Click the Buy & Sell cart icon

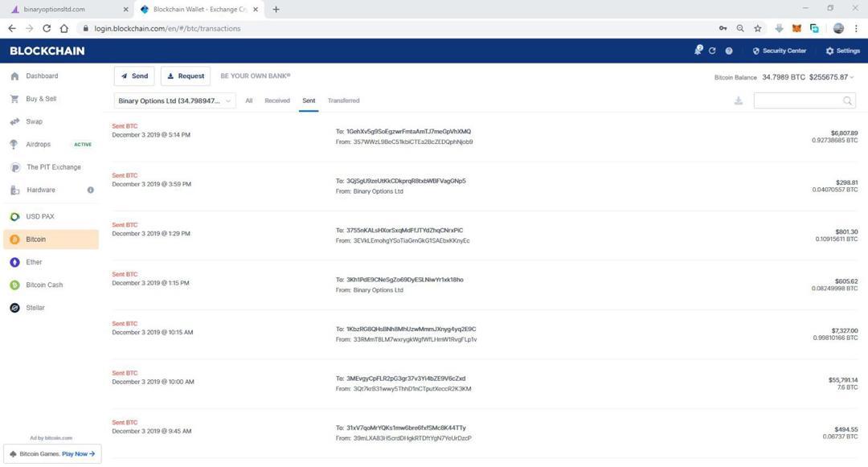[14, 99]
